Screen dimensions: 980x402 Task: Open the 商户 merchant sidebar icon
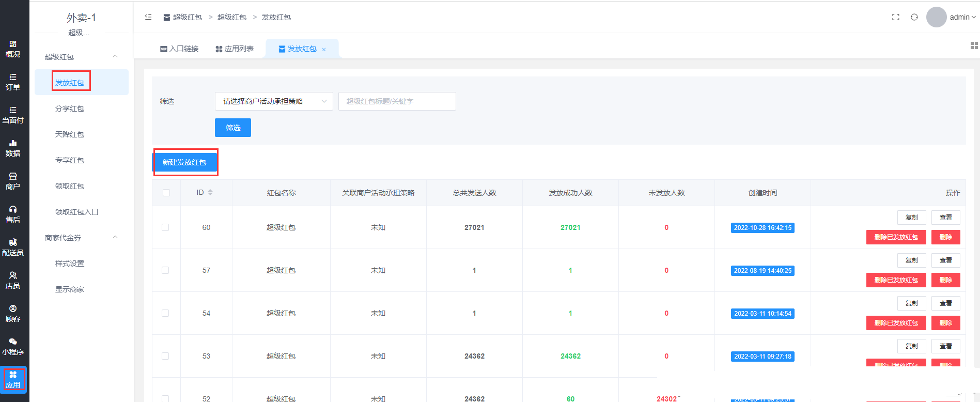click(x=13, y=181)
